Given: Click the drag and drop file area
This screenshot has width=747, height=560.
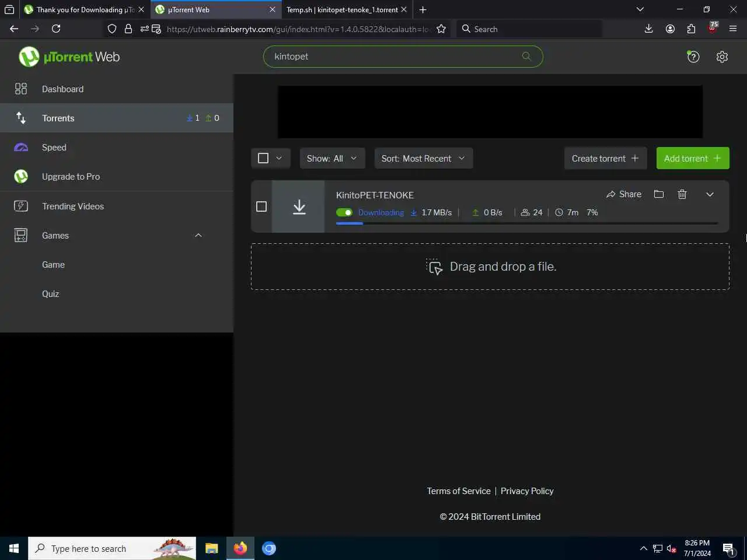Looking at the screenshot, I should point(490,267).
